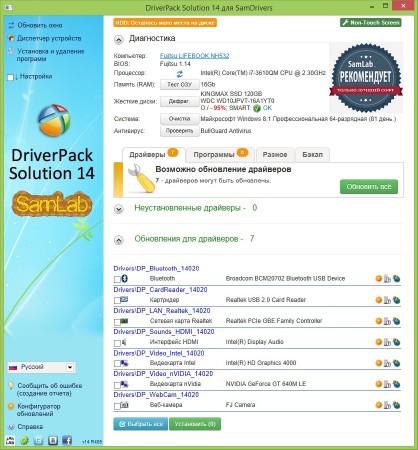Click the lightbulb icon beside Сообщить об ошибке

tap(11, 386)
